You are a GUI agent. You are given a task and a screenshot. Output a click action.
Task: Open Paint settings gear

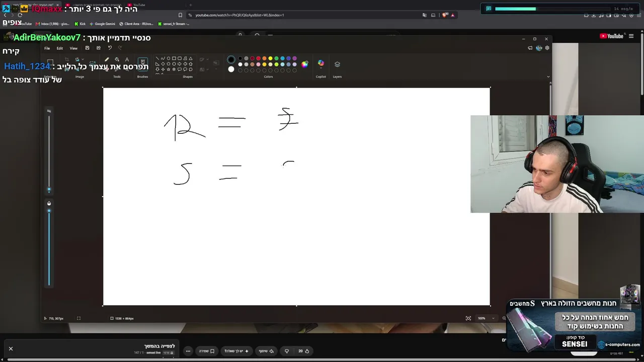click(547, 48)
